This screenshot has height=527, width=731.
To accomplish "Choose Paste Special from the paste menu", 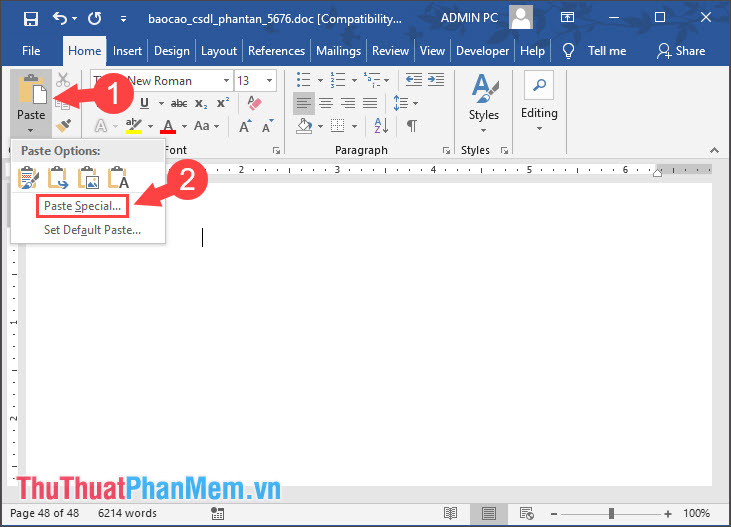I will [82, 206].
